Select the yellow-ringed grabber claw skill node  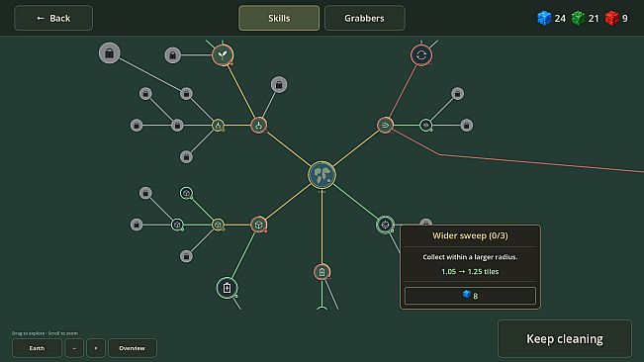(218, 126)
